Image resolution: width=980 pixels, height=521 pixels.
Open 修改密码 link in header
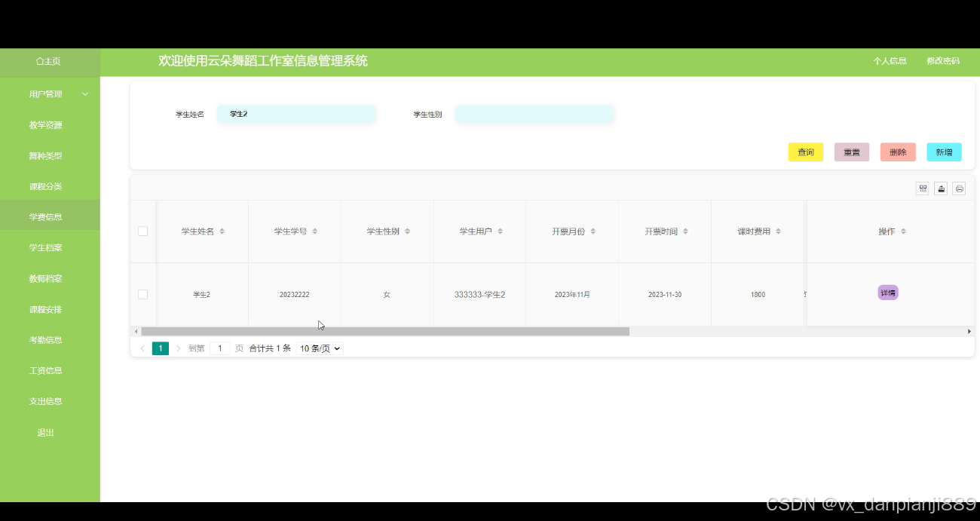coord(943,61)
